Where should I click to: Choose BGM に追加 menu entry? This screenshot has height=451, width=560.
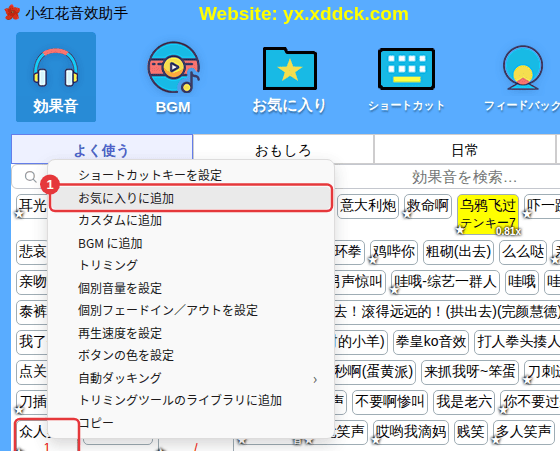coord(191,243)
